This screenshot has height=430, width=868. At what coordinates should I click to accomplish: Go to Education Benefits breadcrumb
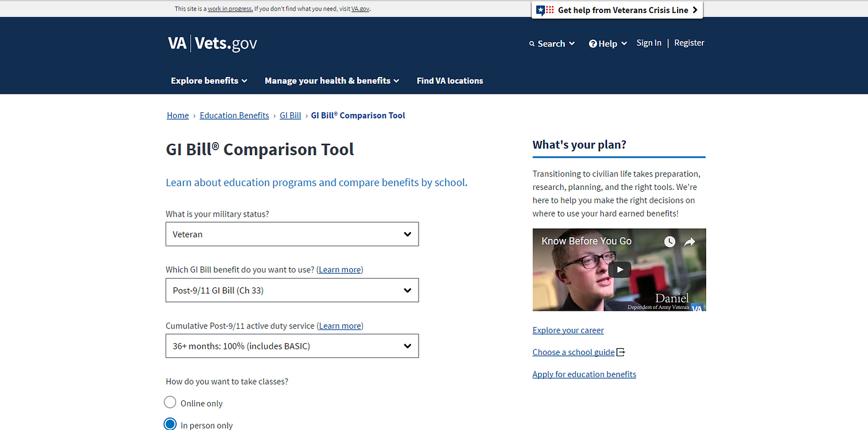[234, 115]
